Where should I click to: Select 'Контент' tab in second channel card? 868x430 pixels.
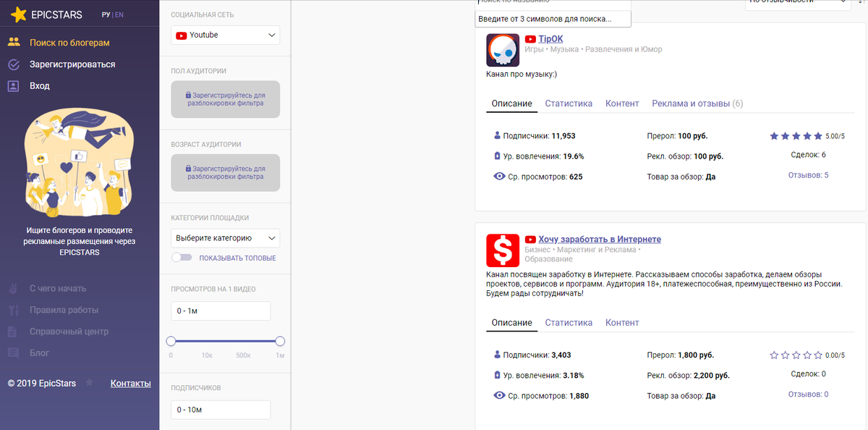tap(622, 323)
